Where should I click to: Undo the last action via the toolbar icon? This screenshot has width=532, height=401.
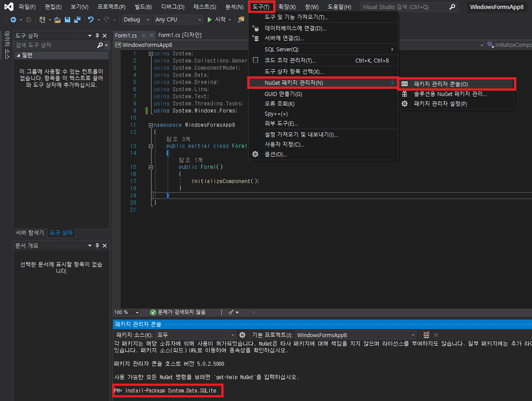91,20
